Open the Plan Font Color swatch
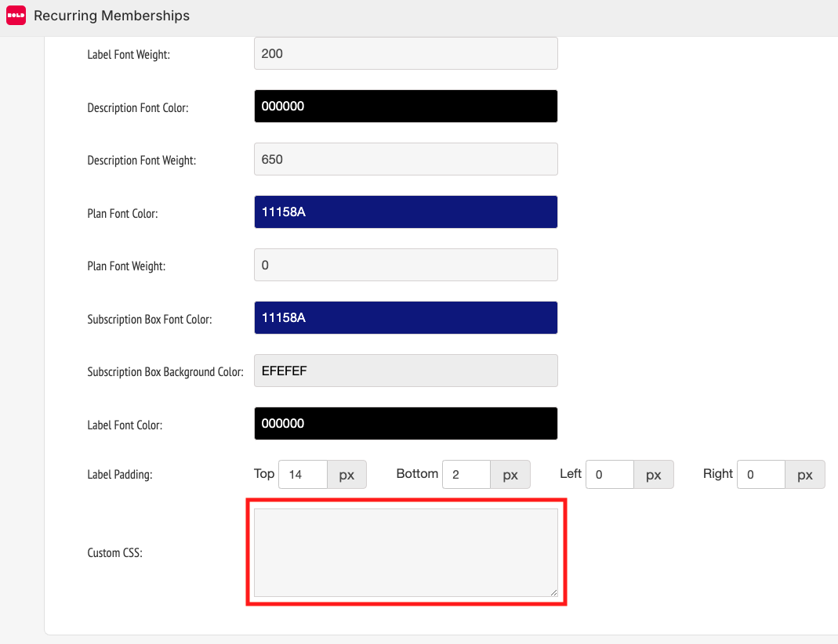Screen dimensions: 838x644 click(x=405, y=212)
